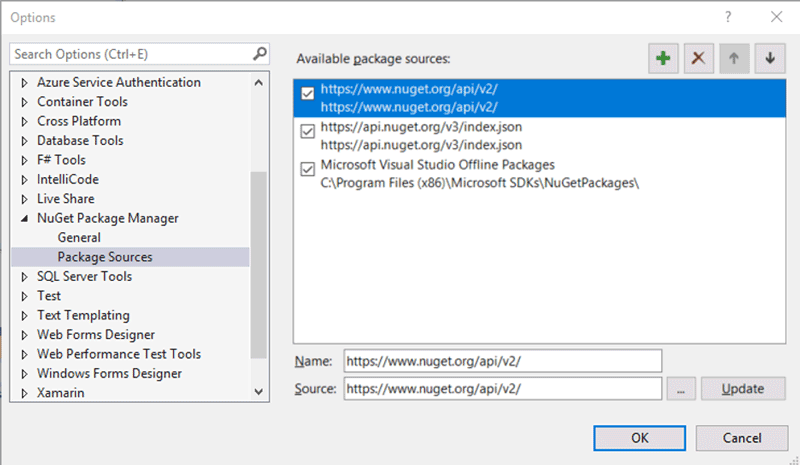The image size is (800, 465).
Task: Expand the SQL Server Tools node
Action: click(25, 277)
